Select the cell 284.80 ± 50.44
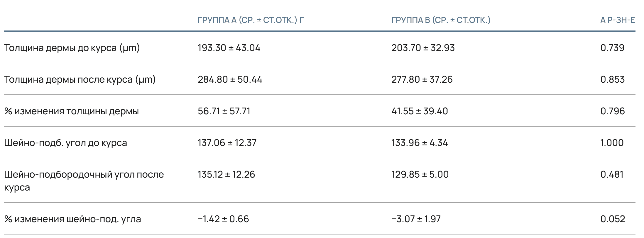The width and height of the screenshot is (644, 238). click(230, 79)
